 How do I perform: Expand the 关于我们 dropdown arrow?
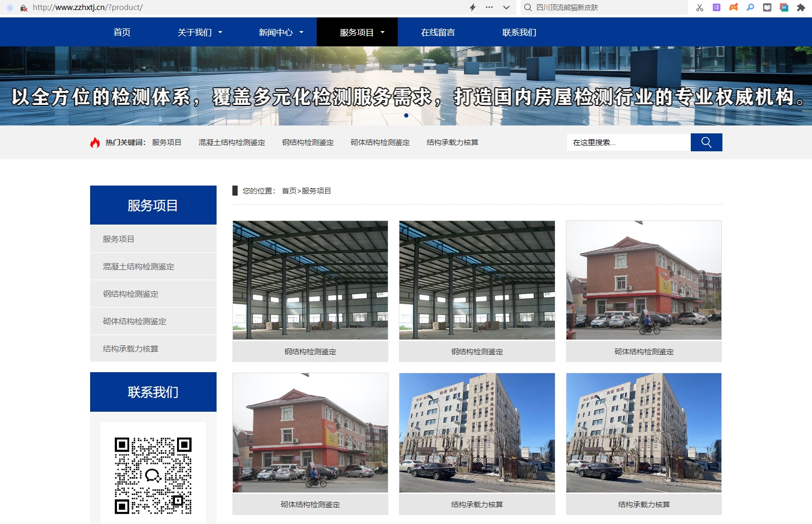(x=220, y=33)
